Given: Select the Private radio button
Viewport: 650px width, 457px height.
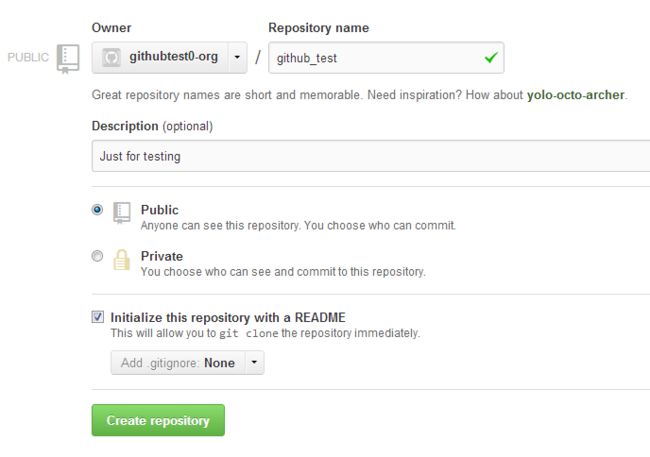Looking at the screenshot, I should click(97, 256).
